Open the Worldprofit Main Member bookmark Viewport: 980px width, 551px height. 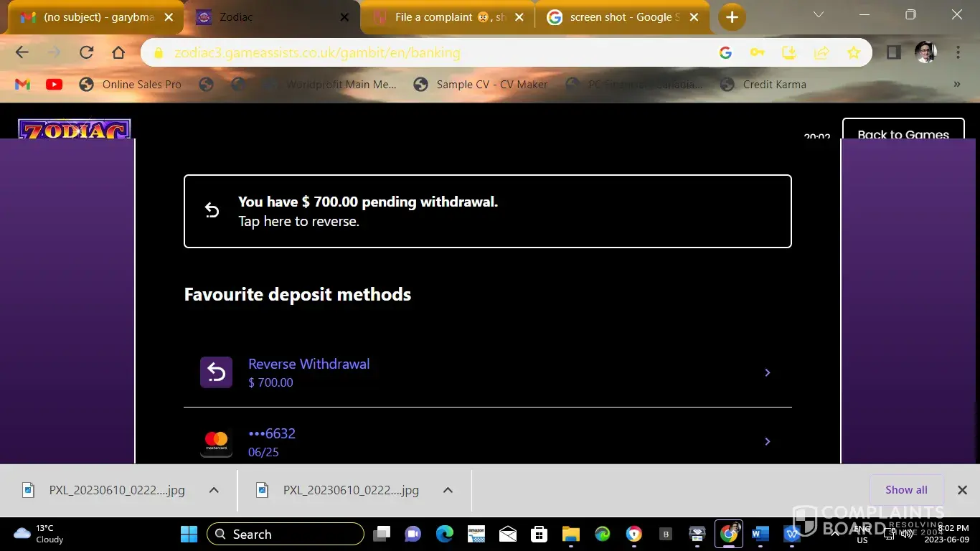(x=329, y=84)
